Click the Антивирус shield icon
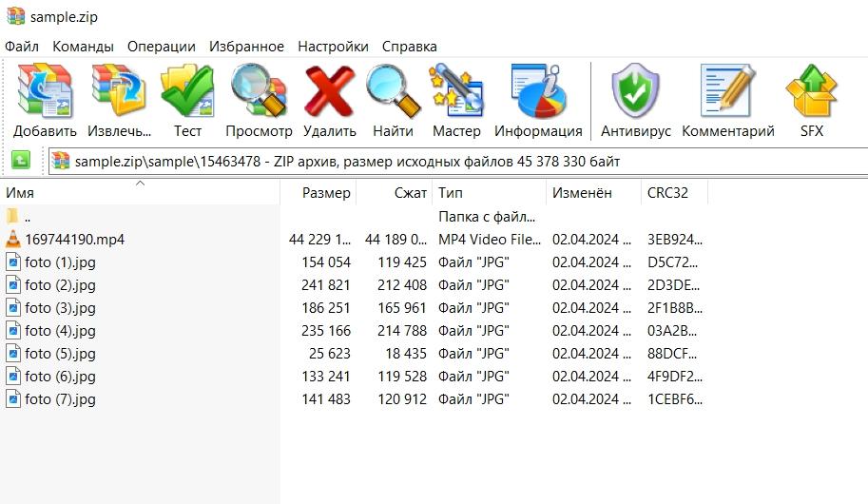 [x=635, y=92]
